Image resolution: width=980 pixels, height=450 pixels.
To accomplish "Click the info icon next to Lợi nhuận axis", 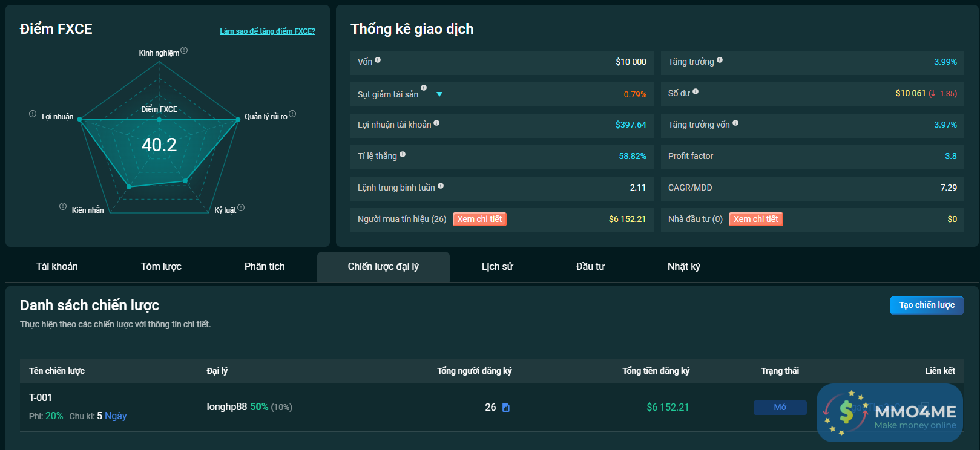I will pyautogui.click(x=33, y=114).
